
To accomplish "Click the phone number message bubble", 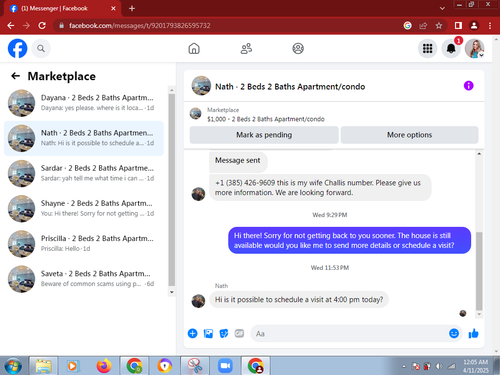I will coord(320,188).
